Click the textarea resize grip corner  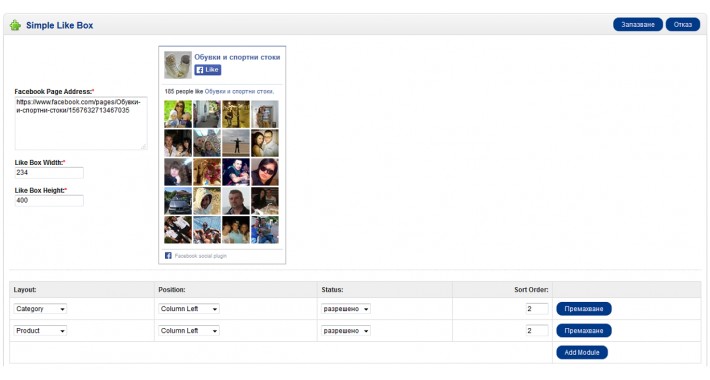144,146
